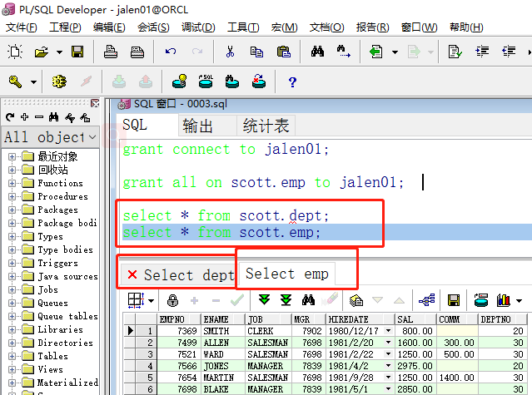Click the SAL column header
532x395 pixels.
point(415,319)
